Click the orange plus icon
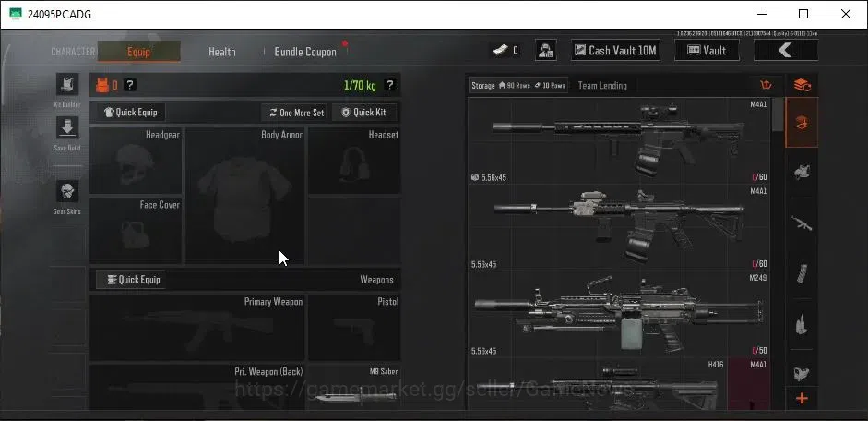The height and width of the screenshot is (421, 868). [x=803, y=399]
